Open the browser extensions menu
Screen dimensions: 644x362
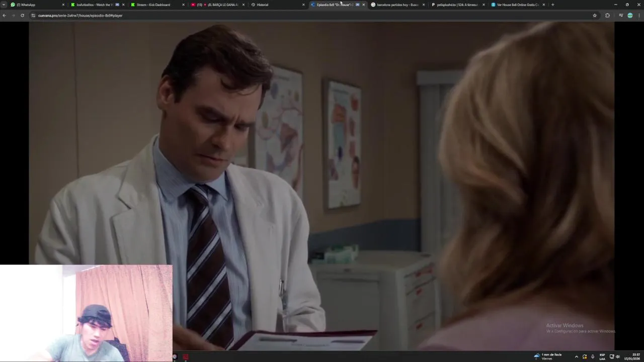[607, 16]
